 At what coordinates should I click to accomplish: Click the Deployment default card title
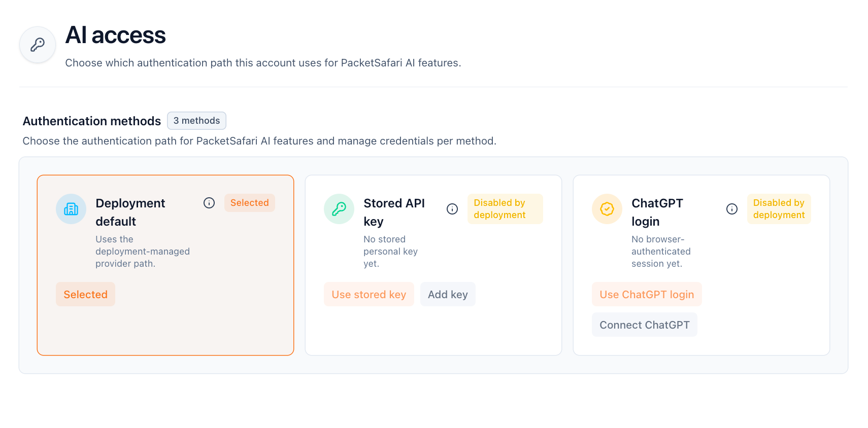(130, 212)
